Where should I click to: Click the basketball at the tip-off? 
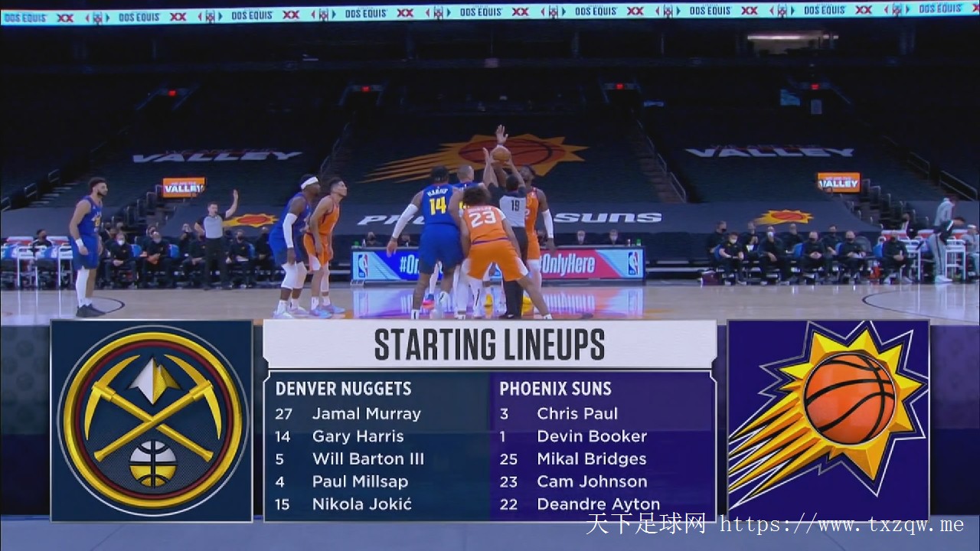tap(501, 154)
